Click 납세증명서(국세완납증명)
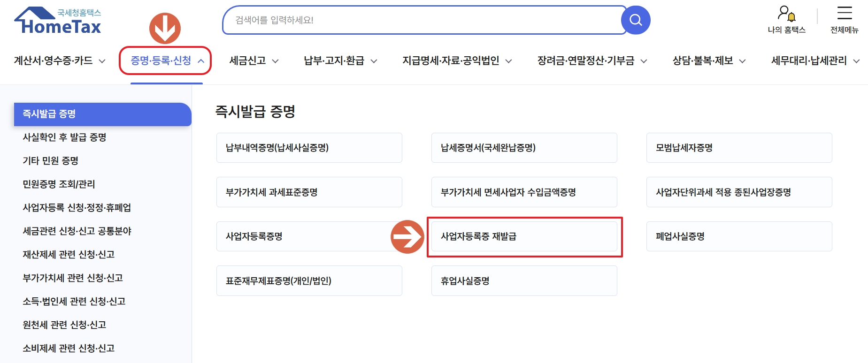868x363 pixels. click(x=524, y=148)
